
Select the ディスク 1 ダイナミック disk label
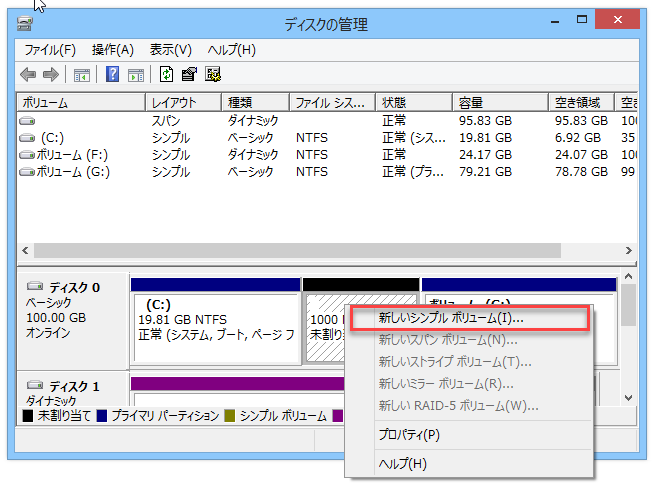coord(72,389)
